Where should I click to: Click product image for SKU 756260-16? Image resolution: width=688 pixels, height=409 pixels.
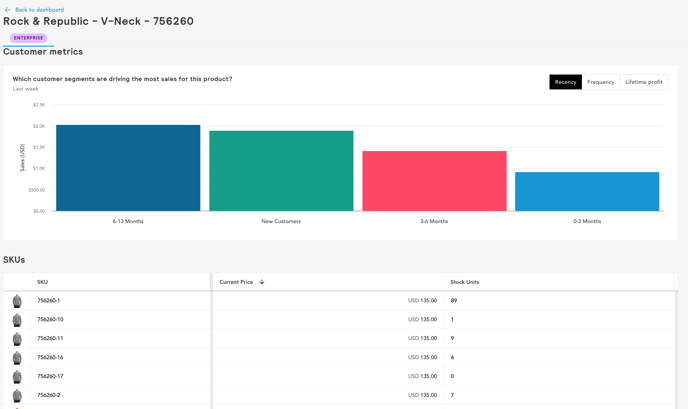pyautogui.click(x=17, y=358)
